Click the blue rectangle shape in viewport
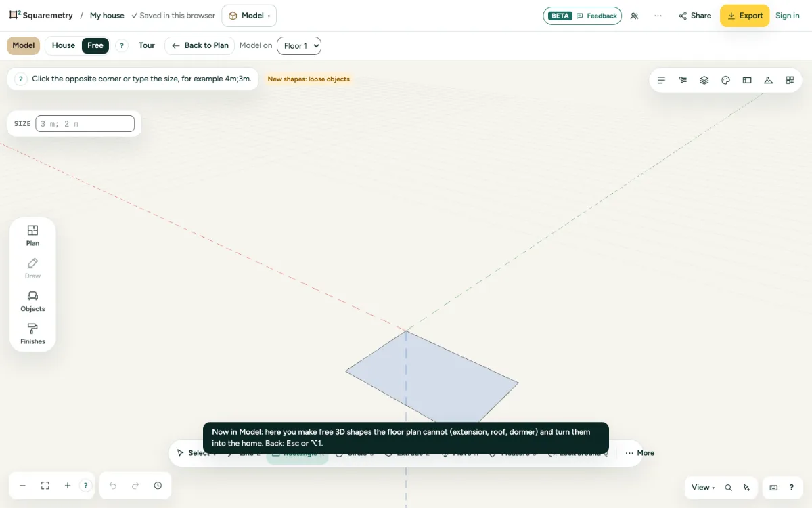 coord(432,377)
